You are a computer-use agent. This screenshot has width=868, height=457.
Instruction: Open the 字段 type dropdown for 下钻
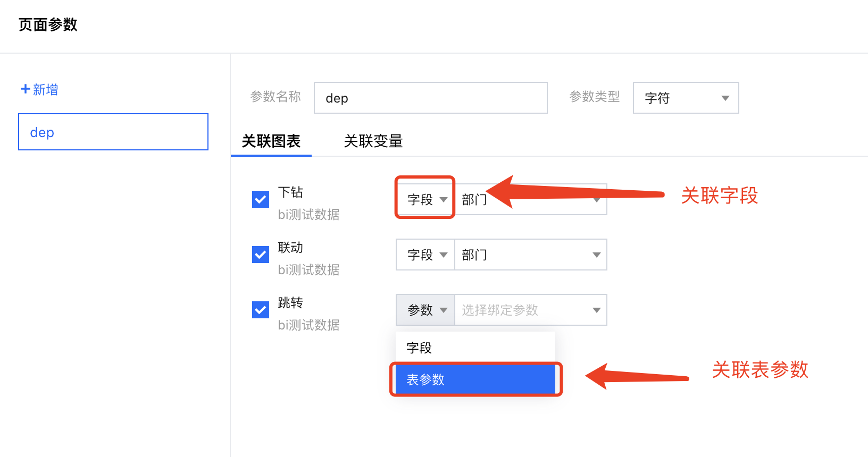(x=425, y=200)
